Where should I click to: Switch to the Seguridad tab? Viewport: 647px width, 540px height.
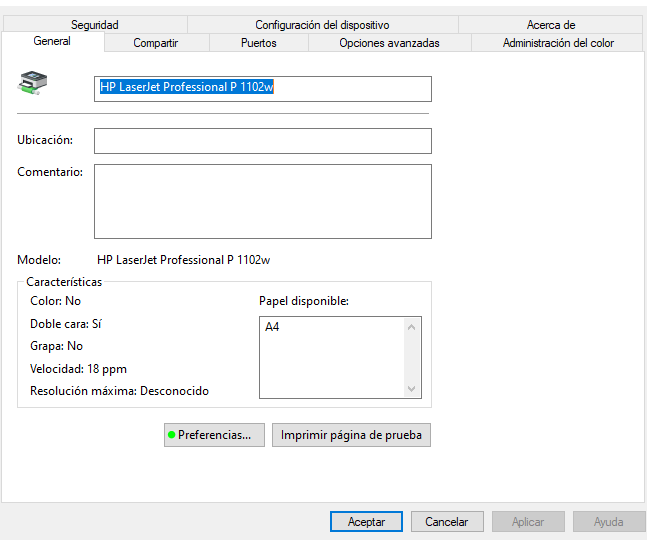tap(95, 25)
